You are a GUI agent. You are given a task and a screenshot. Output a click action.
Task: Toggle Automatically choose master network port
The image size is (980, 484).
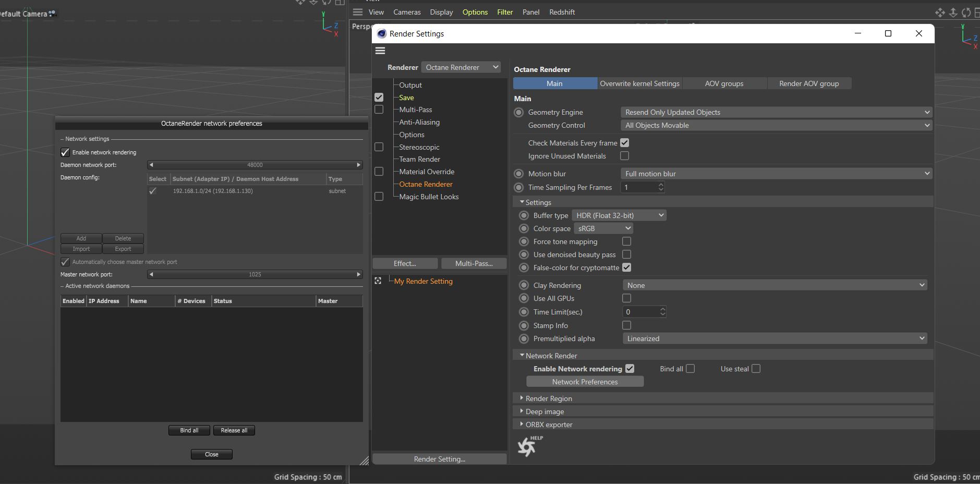65,262
